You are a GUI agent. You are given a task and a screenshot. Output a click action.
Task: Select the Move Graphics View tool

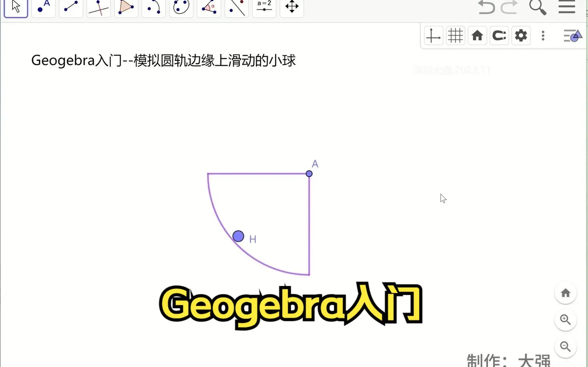(292, 7)
